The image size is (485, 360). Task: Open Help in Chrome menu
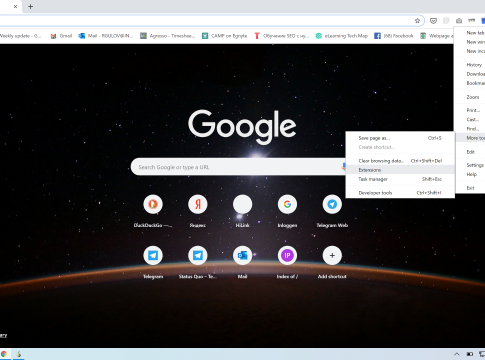470,174
